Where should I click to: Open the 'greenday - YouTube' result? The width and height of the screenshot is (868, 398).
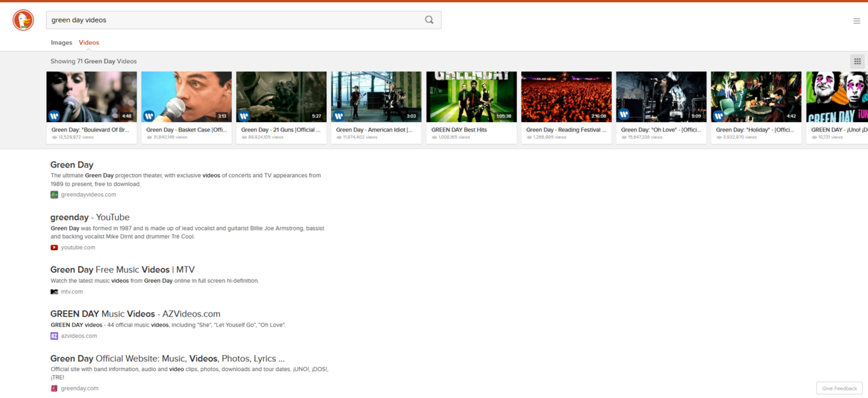click(x=90, y=218)
